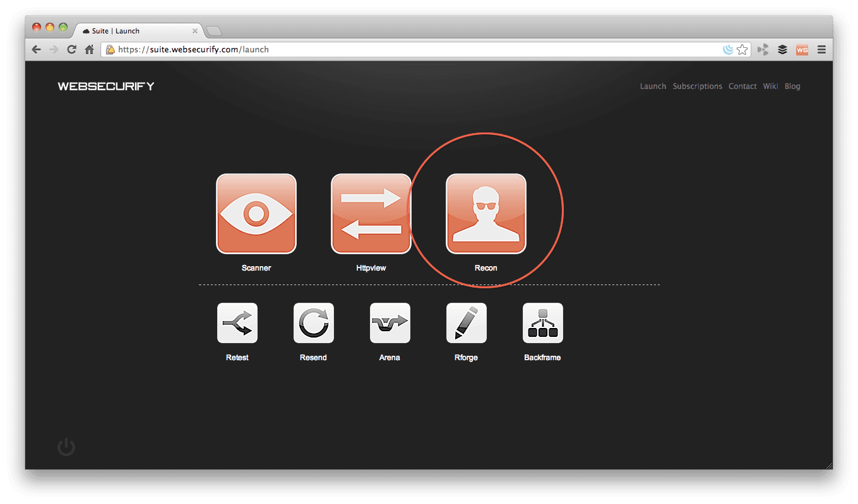This screenshot has width=858, height=504.
Task: Open the Chrome hamburger menu
Action: tap(821, 49)
